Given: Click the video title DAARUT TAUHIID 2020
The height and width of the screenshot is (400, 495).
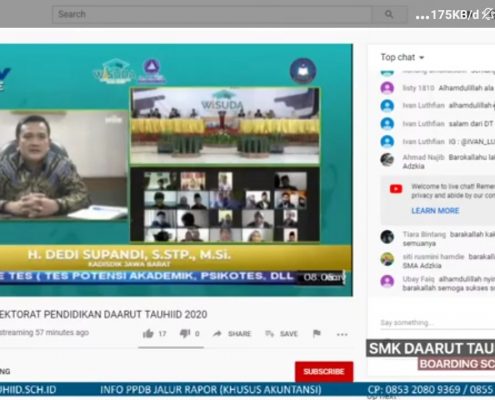Looking at the screenshot, I should 103,314.
